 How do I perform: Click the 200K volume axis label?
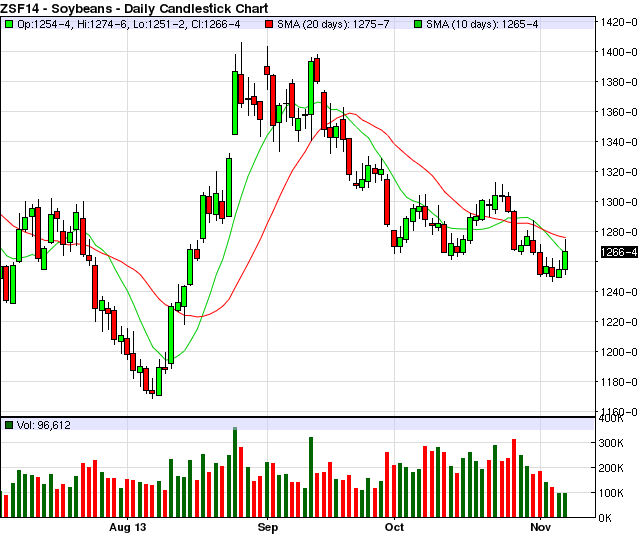611,468
